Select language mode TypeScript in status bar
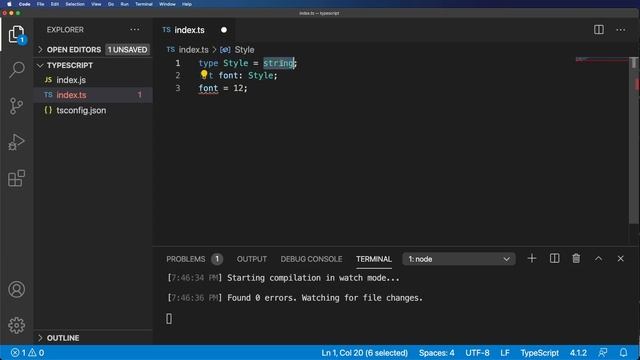The image size is (640, 360). (539, 353)
